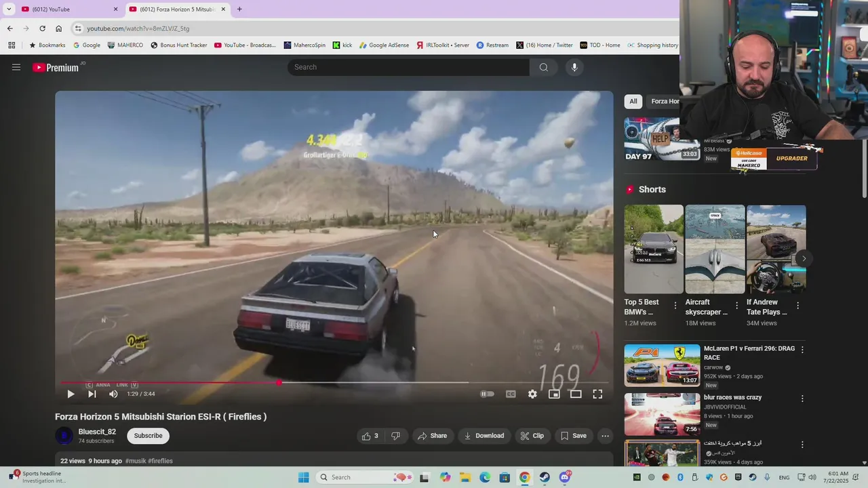
Task: Open more actions three-dot menu under video
Action: click(x=606, y=436)
